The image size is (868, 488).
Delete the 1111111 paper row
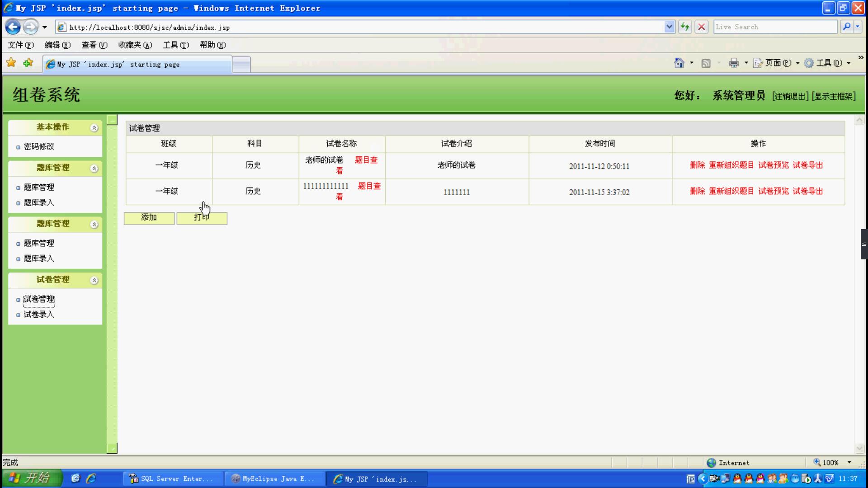(697, 191)
